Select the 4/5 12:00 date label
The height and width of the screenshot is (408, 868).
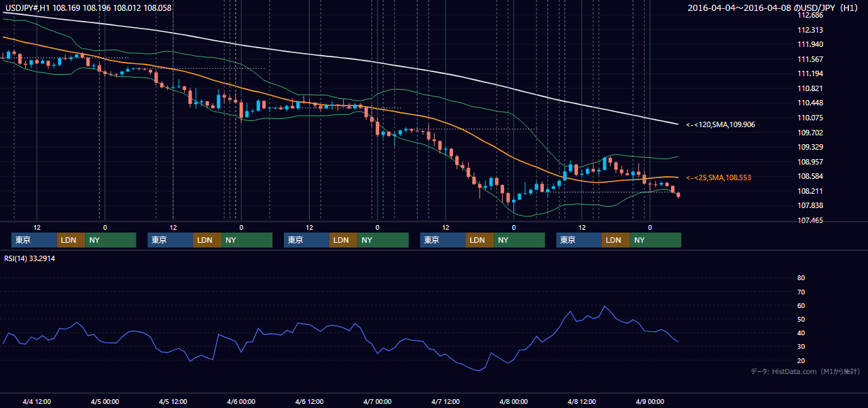pos(173,402)
